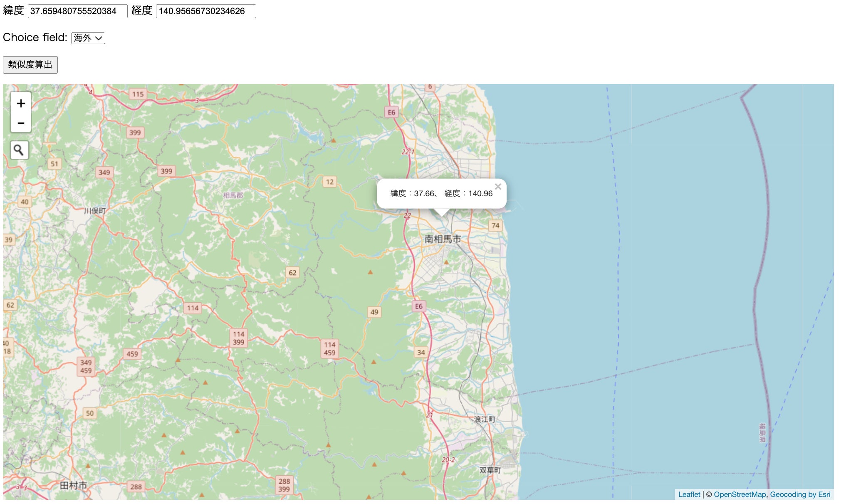Screen dimensions: 841x504
Task: Close the latitude/longitude popup
Action: [498, 187]
